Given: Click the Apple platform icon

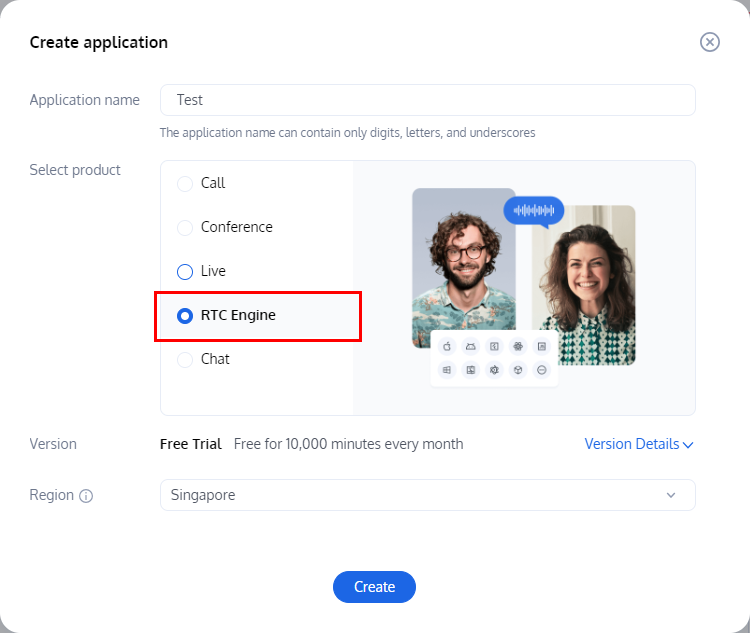Looking at the screenshot, I should [x=447, y=346].
